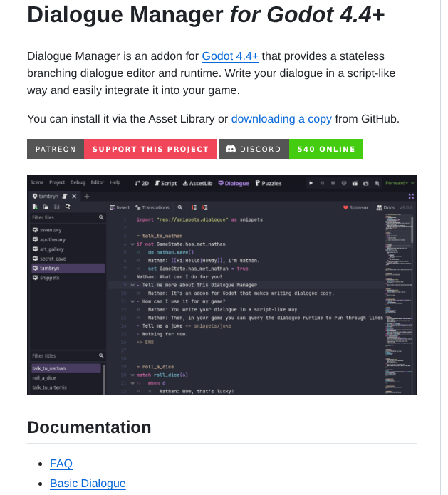The image size is (448, 495).
Task: Click the Filter files input field
Action: [x=68, y=217]
